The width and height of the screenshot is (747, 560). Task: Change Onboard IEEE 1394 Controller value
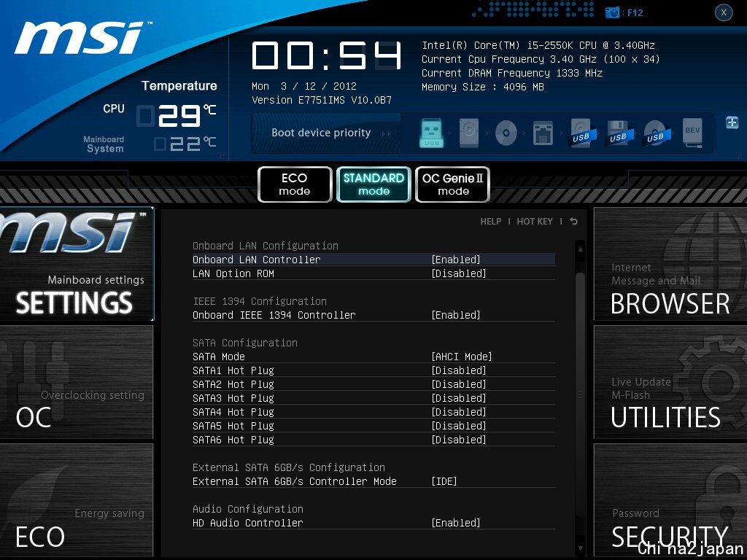456,315
